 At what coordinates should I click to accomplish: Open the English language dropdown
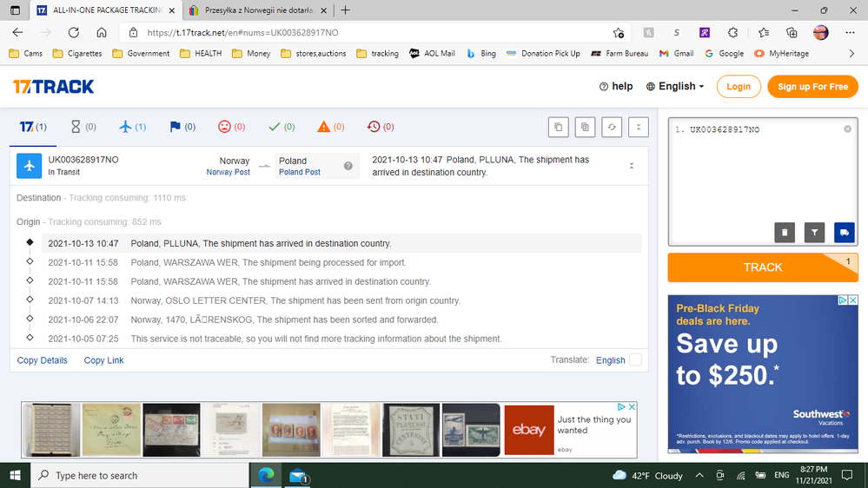[675, 87]
